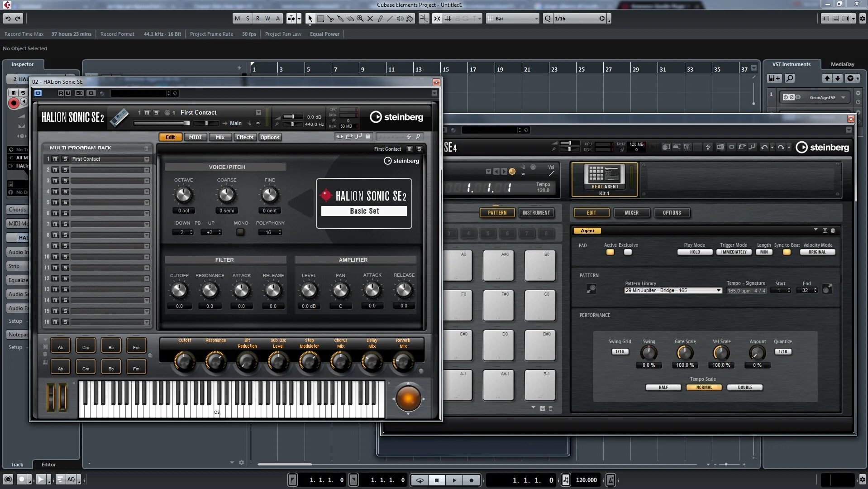This screenshot has height=489, width=868.
Task: Toggle the Sync to Beat indicator
Action: pos(787,252)
